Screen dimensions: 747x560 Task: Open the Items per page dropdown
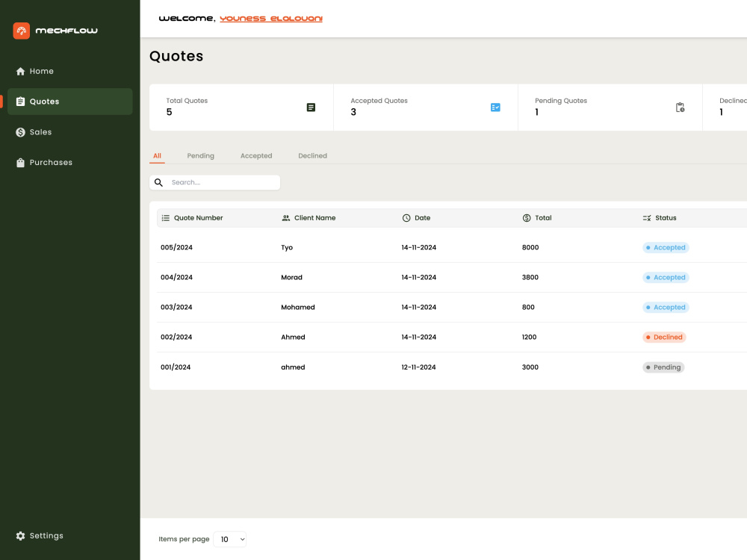(x=229, y=540)
